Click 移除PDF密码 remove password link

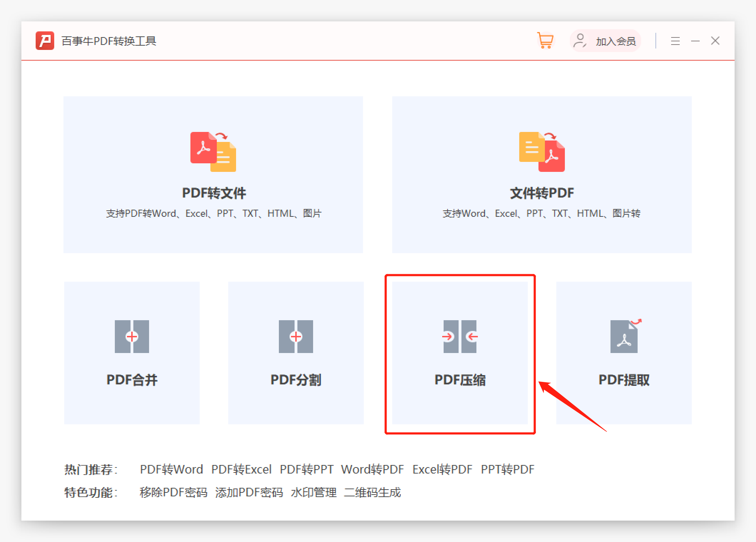click(x=174, y=492)
